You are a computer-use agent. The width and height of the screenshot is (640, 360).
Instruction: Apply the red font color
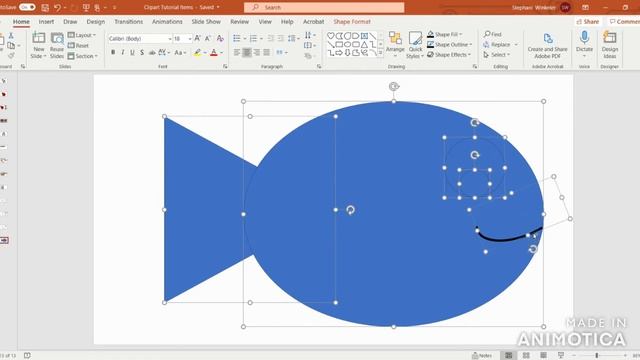[214, 52]
